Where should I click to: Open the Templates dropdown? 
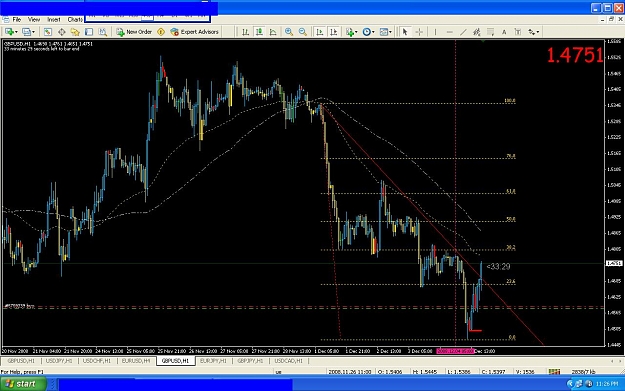(385, 32)
